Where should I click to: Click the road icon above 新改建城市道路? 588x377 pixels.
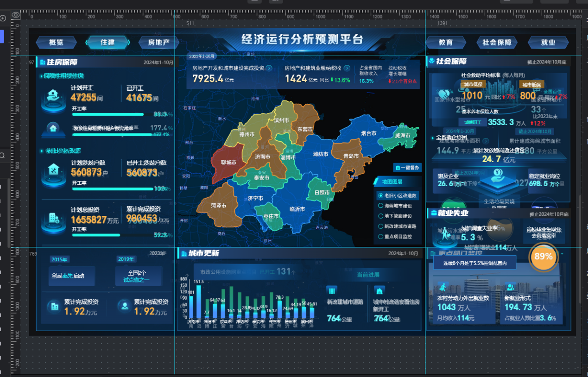point(331,290)
